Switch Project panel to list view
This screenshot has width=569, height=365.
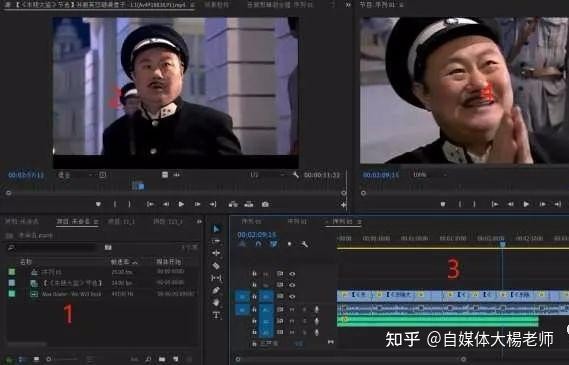pos(22,359)
